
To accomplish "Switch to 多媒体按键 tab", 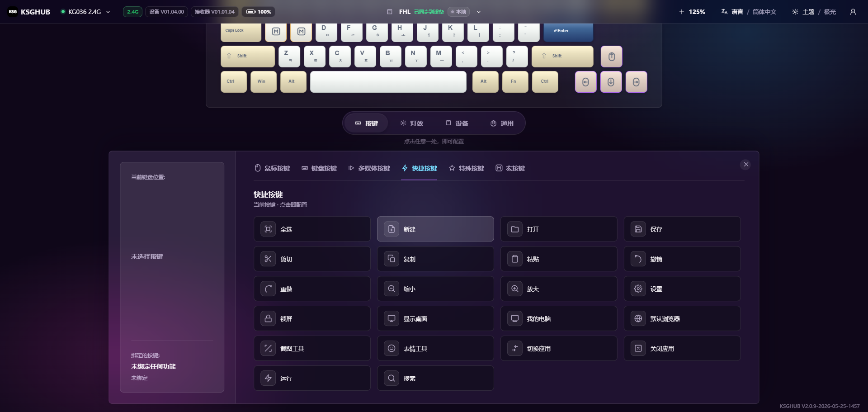I will (x=369, y=168).
